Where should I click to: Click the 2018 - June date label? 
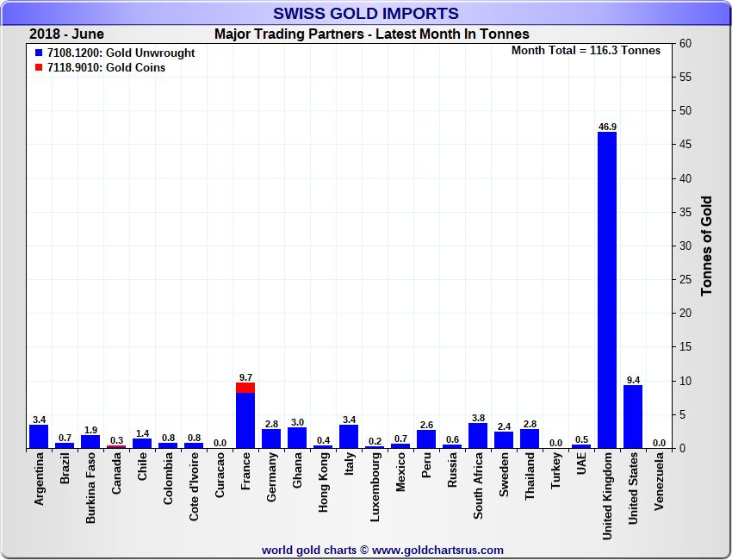(66, 34)
